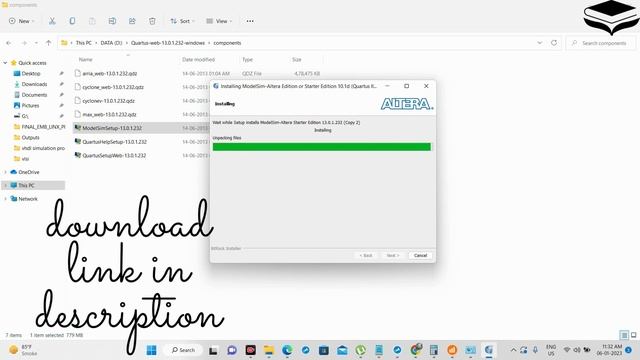Screen dimensions: 640x360
Task: Open the View dropdown
Action: pyautogui.click(x=219, y=21)
